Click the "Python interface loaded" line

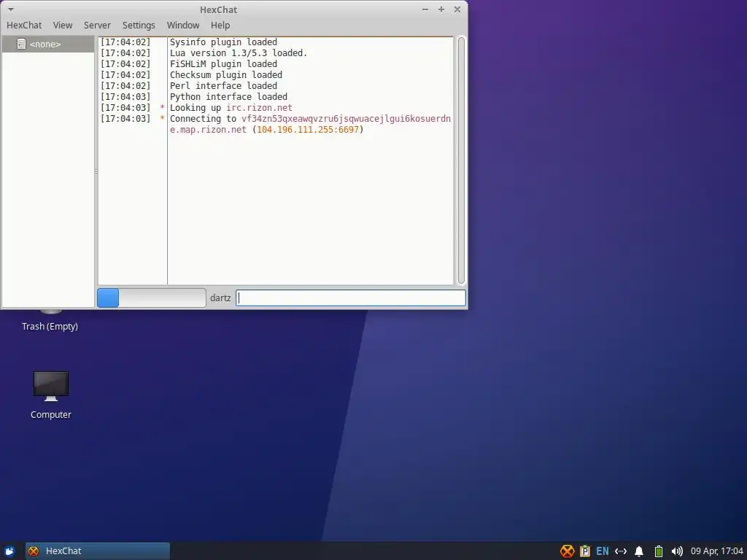[x=228, y=97]
